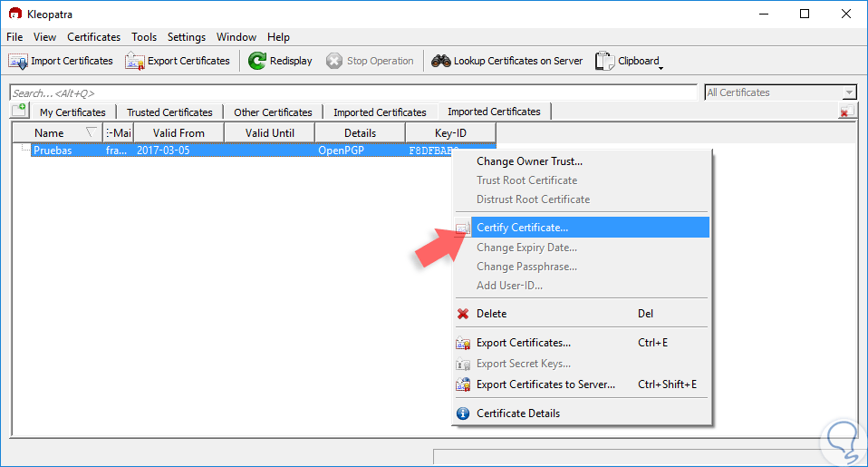Screen dimensions: 868x467
Task: Click the Stop Operation button label
Action: pos(381,61)
